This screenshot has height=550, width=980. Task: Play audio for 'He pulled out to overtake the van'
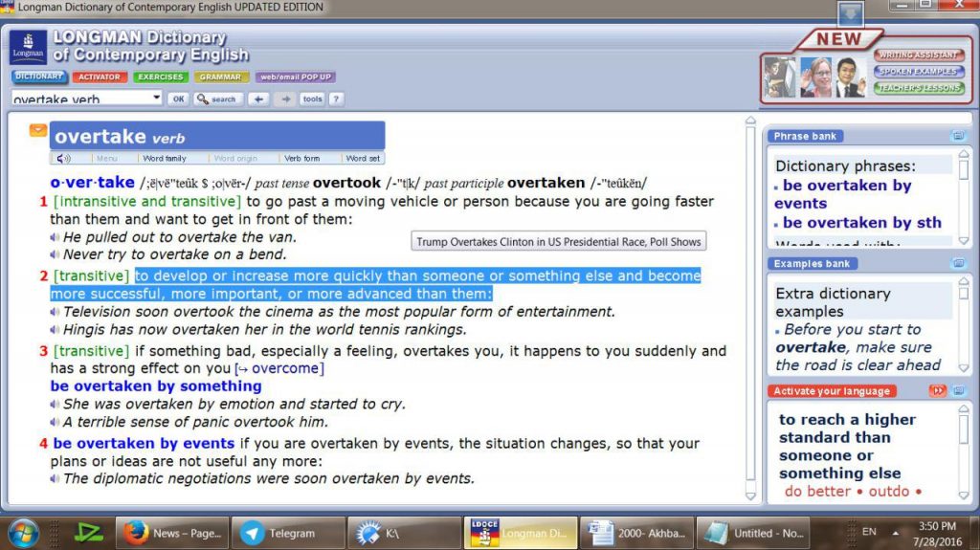pos(55,237)
